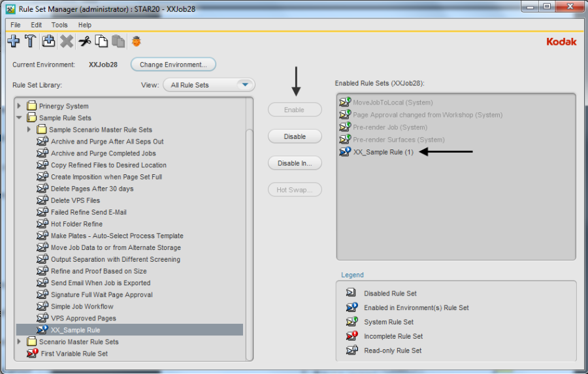Click the blue plus New Rule Set icon

pos(14,41)
